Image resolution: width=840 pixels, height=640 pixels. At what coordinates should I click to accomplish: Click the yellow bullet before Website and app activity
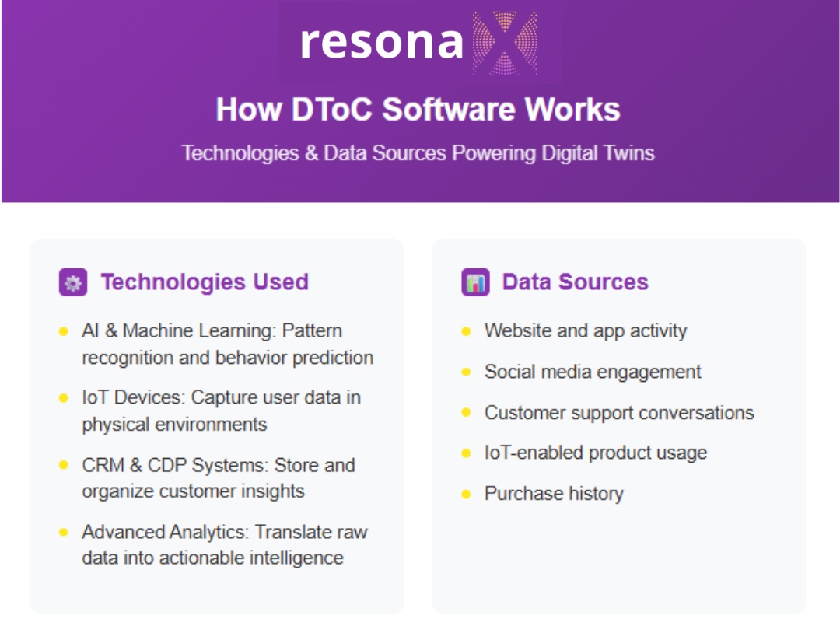tap(466, 331)
